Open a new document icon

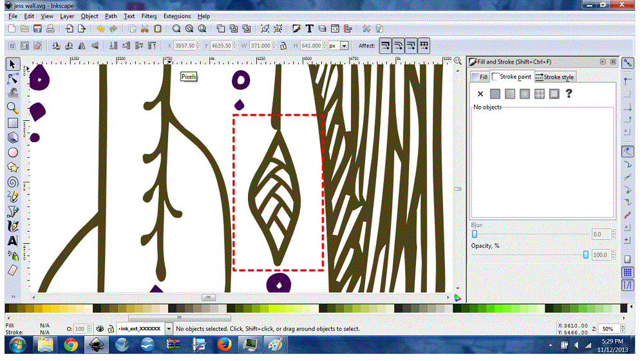pyautogui.click(x=12, y=29)
